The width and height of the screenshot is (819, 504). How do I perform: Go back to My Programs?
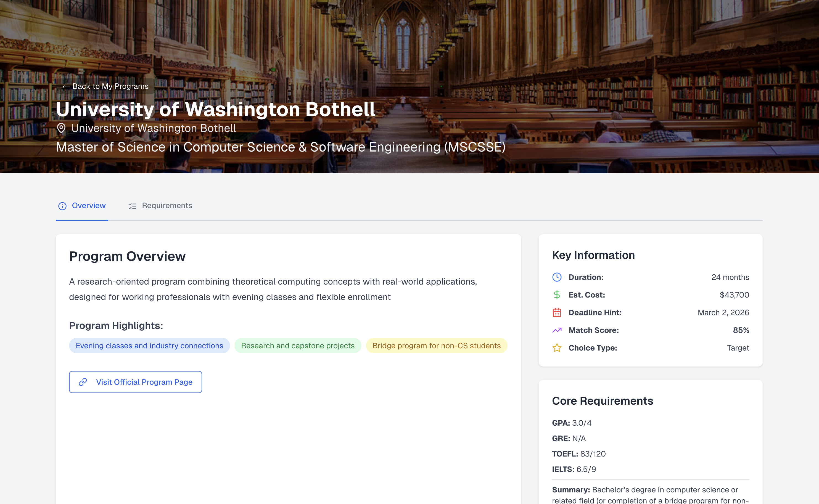[x=105, y=86]
